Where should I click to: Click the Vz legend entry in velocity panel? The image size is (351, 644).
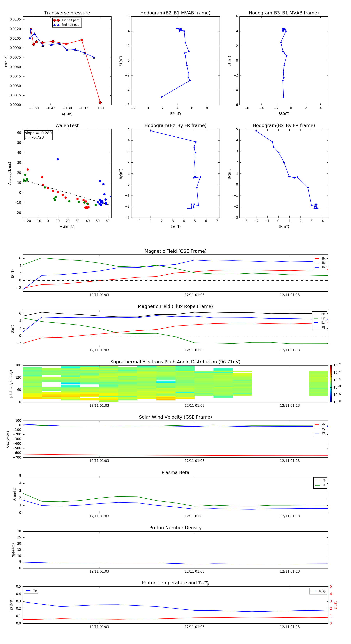coord(320,433)
